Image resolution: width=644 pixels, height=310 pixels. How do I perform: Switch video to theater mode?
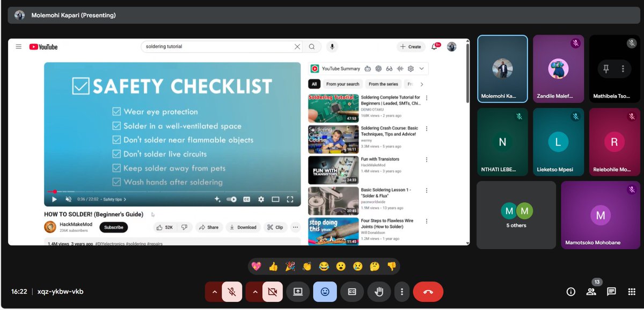275,199
